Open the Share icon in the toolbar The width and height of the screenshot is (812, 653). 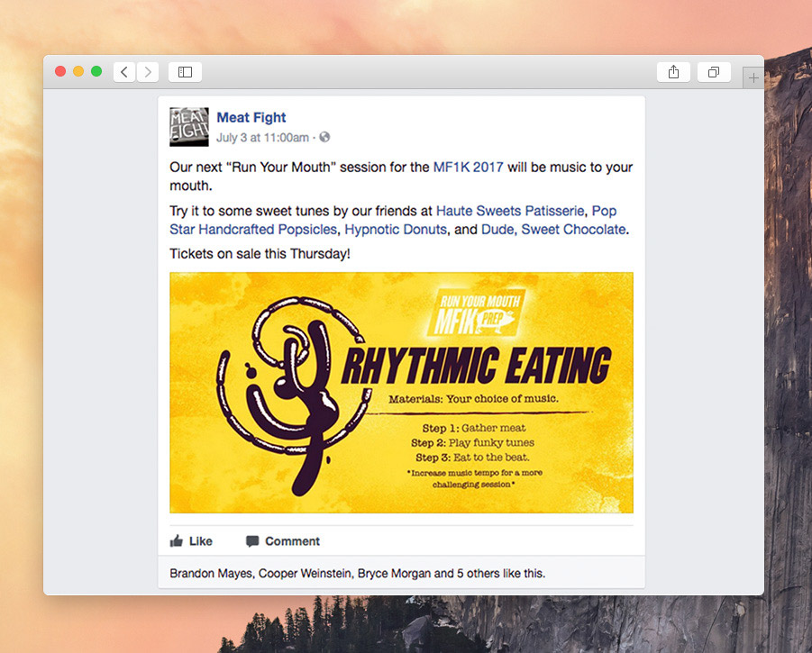coord(673,72)
